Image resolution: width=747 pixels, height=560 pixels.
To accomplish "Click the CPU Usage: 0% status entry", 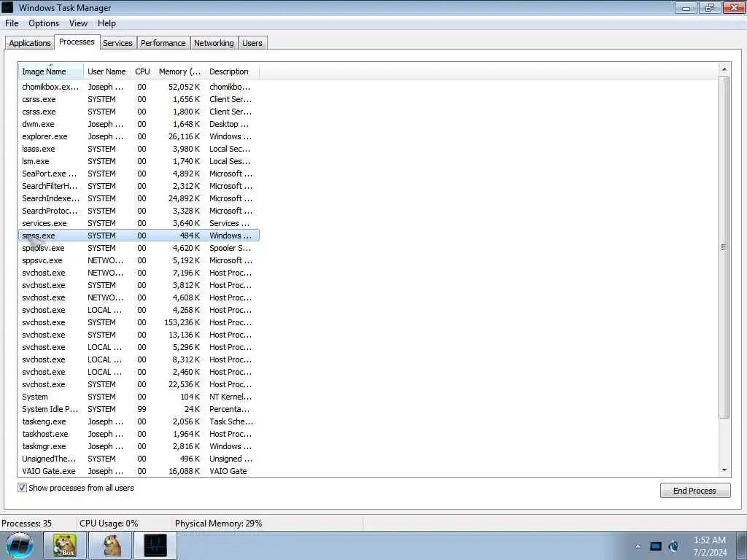I will pyautogui.click(x=109, y=524).
